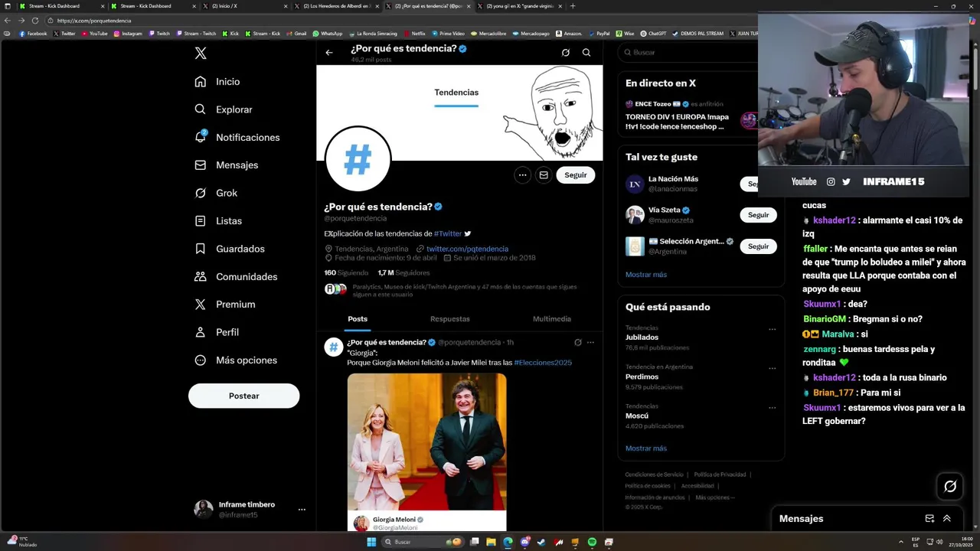Open Grok in the sidebar
This screenshot has width=980, height=551.
[x=216, y=193]
